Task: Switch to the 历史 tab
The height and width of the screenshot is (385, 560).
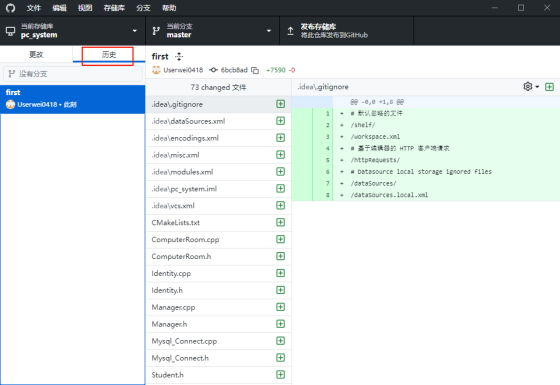Action: click(x=109, y=55)
